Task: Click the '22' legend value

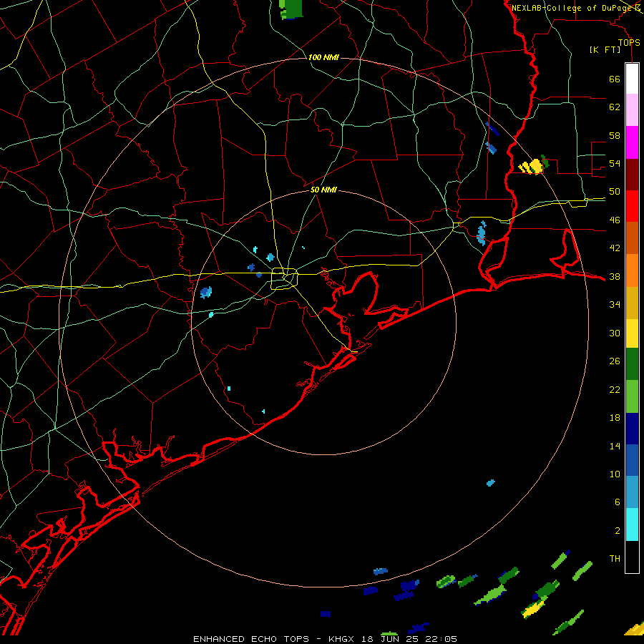Action: click(615, 389)
